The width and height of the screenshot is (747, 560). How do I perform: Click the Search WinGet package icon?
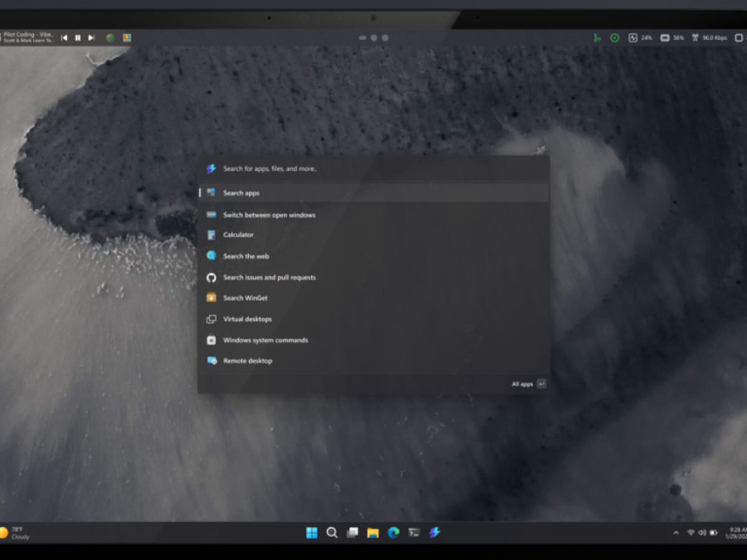pyautogui.click(x=211, y=298)
